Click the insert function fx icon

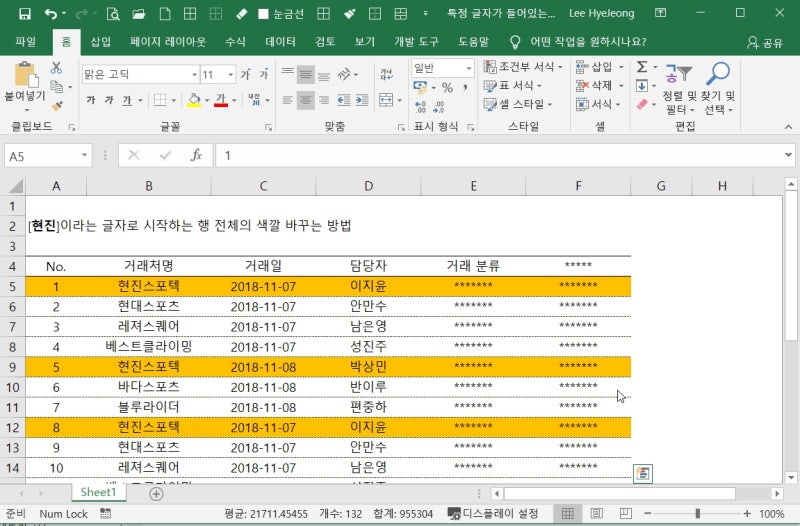(x=196, y=156)
